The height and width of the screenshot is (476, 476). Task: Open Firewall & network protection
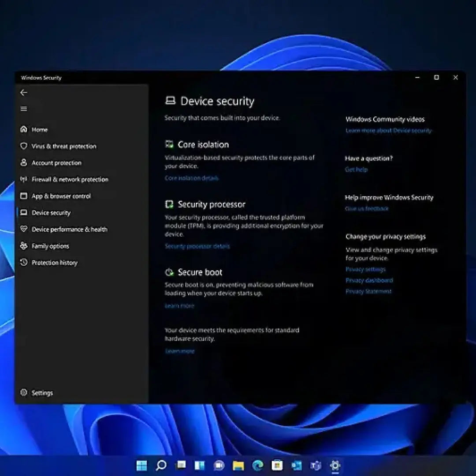(x=70, y=179)
